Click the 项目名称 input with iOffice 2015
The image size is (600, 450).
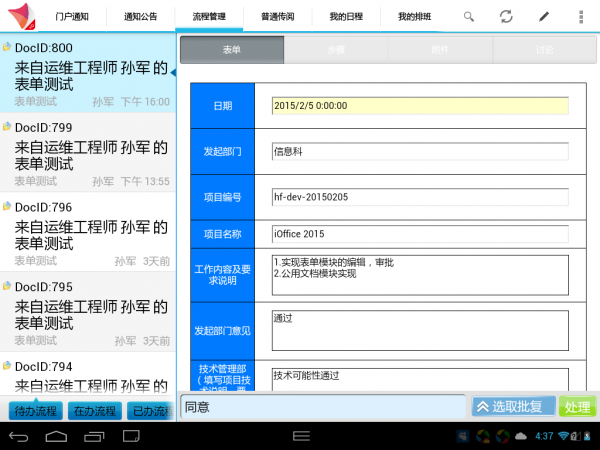419,234
